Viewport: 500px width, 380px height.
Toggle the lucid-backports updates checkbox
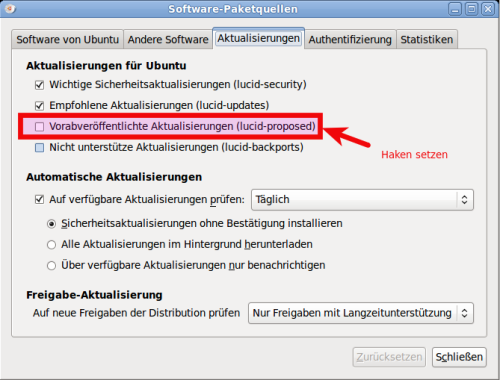tap(39, 147)
